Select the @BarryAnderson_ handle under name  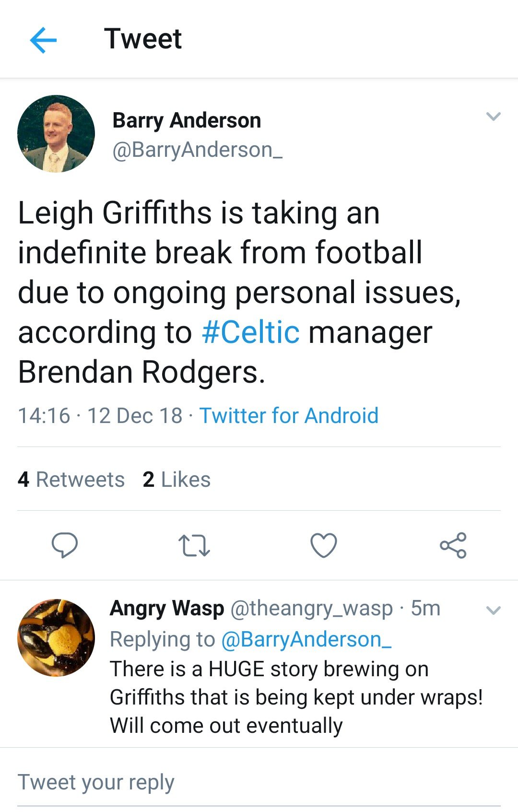click(x=197, y=150)
